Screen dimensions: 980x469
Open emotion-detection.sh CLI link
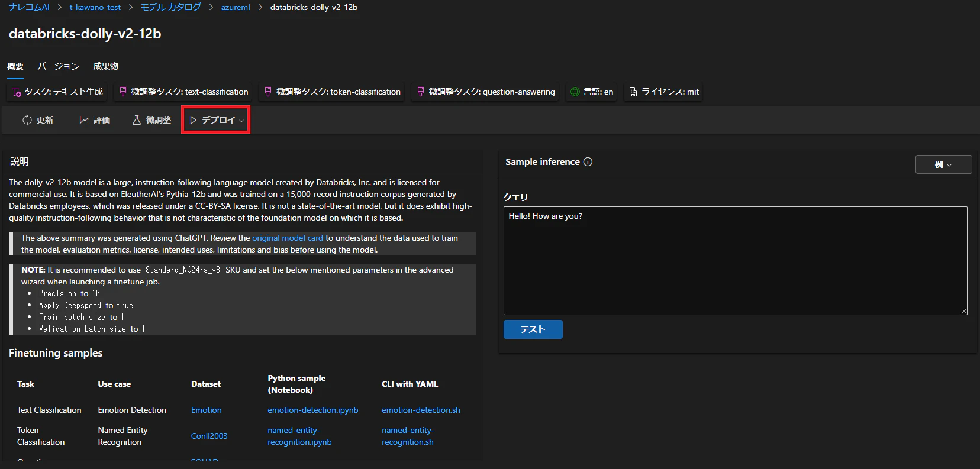421,410
